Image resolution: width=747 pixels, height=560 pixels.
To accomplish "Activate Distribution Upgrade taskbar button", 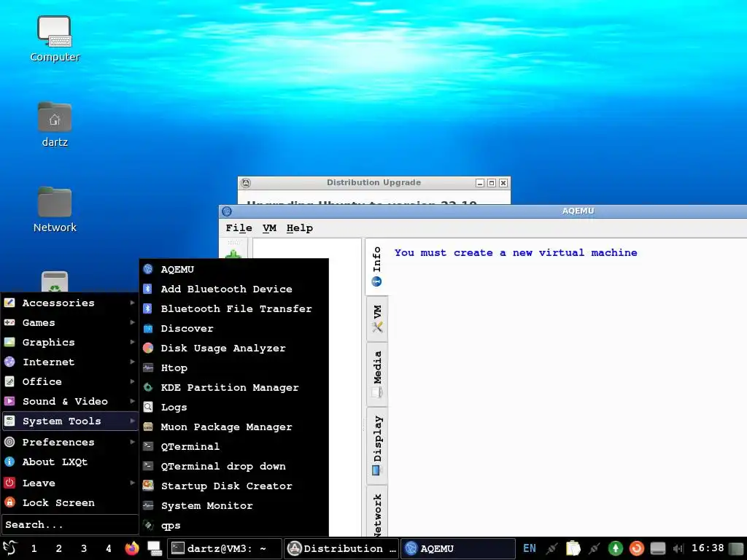I will pos(342,548).
